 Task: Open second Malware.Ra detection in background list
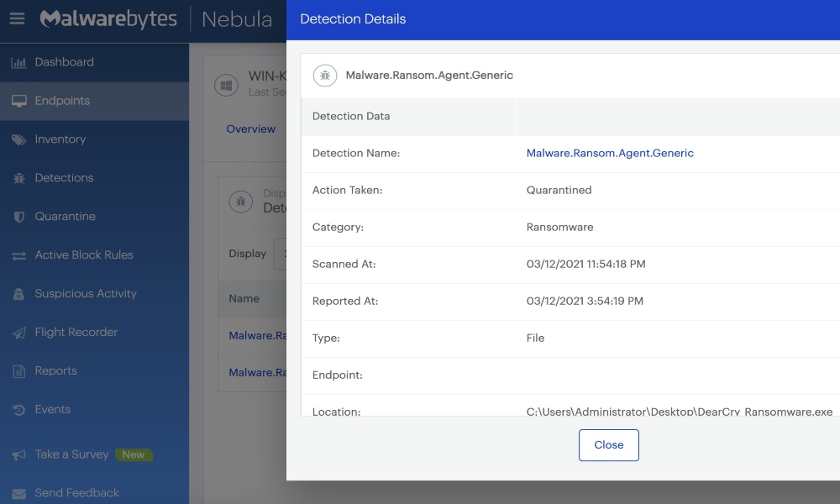click(x=258, y=373)
